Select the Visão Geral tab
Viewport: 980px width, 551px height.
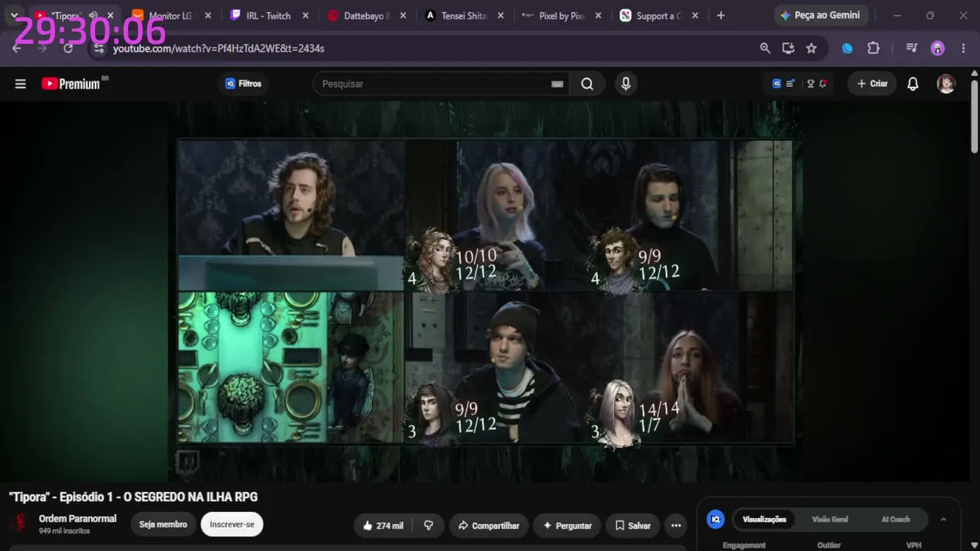coord(830,520)
